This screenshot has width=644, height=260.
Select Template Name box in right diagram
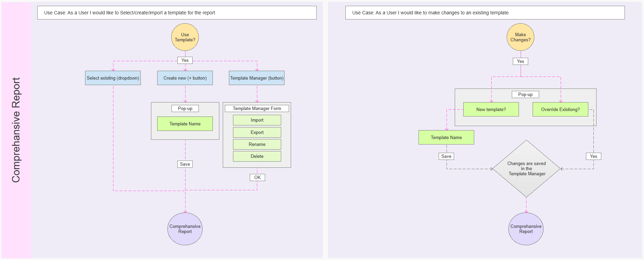click(x=447, y=137)
